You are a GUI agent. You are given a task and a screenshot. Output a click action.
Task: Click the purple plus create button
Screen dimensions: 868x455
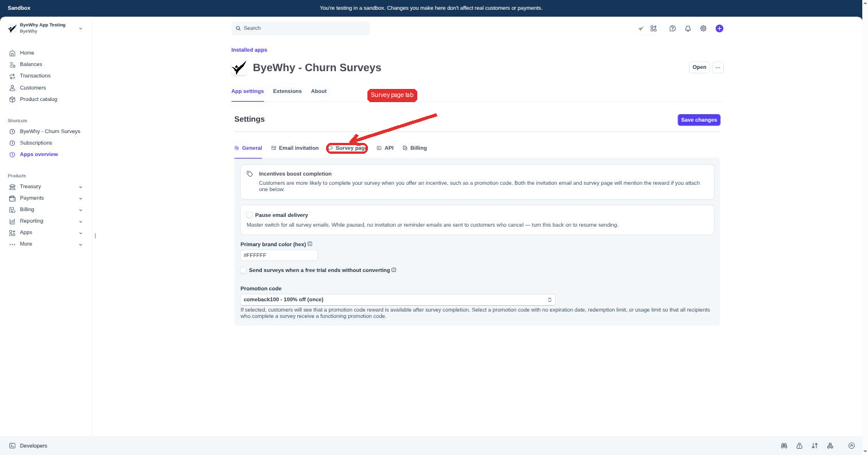click(x=719, y=29)
